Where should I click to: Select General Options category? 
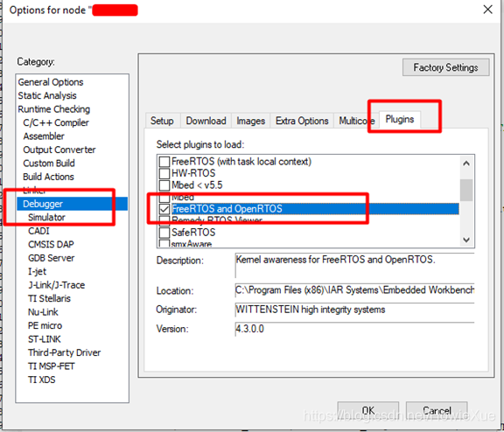pos(51,82)
